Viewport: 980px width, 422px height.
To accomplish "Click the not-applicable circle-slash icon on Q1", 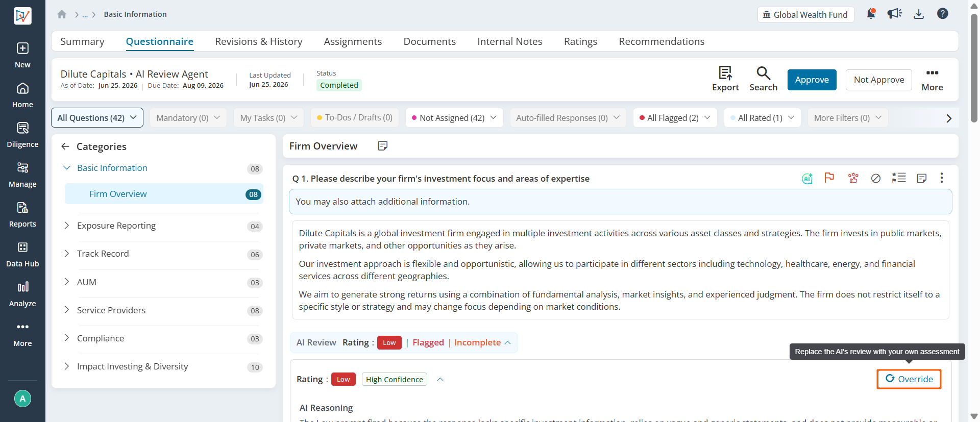I will point(876,178).
